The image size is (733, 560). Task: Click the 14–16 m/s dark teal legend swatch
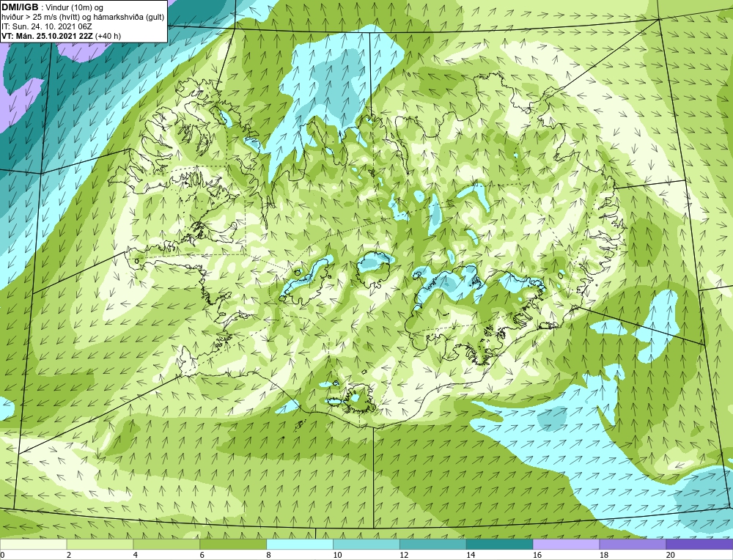click(x=499, y=544)
